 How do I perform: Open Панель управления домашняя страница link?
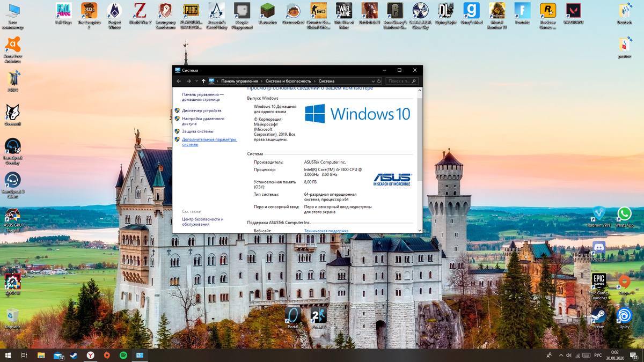pos(203,97)
